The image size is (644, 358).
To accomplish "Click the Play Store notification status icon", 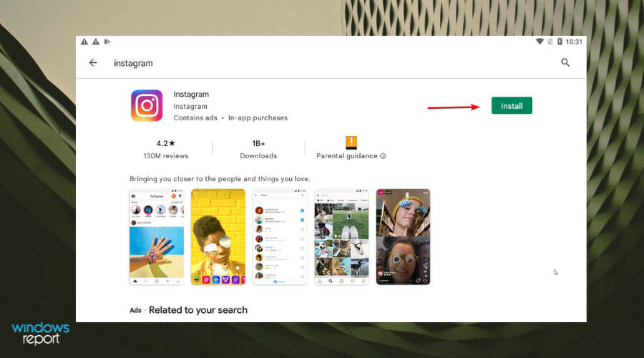I will [x=107, y=42].
